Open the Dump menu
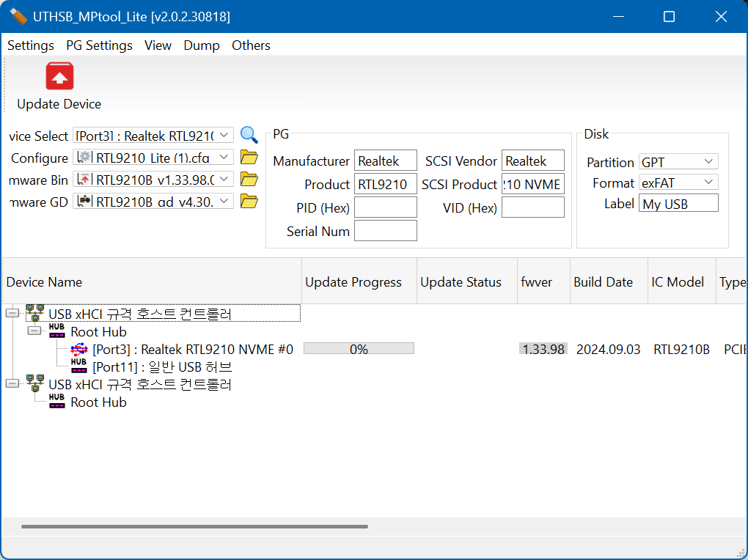Viewport: 748px width, 560px height. pyautogui.click(x=202, y=45)
